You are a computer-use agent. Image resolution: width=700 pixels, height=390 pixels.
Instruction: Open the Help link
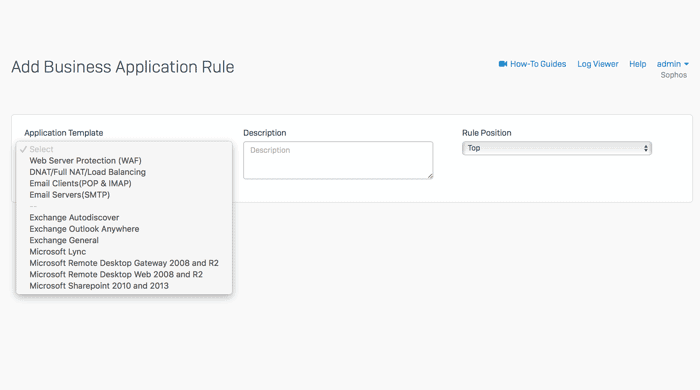638,64
